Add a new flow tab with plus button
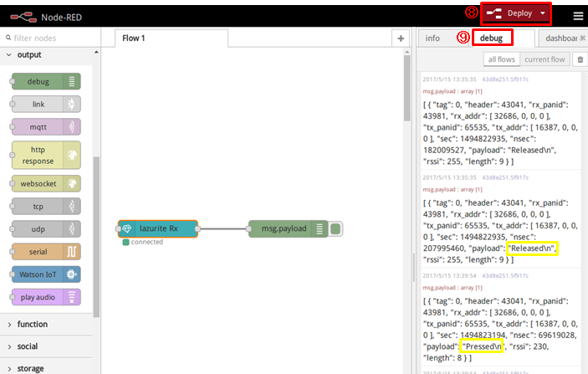Image resolution: width=588 pixels, height=374 pixels. 401,38
